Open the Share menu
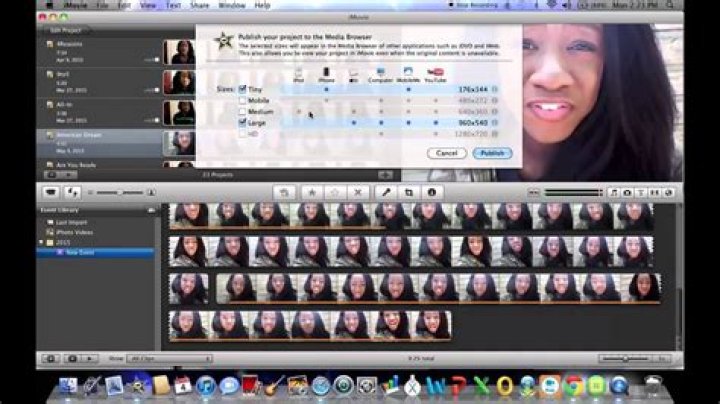This screenshot has height=404, width=720. pos(201,5)
